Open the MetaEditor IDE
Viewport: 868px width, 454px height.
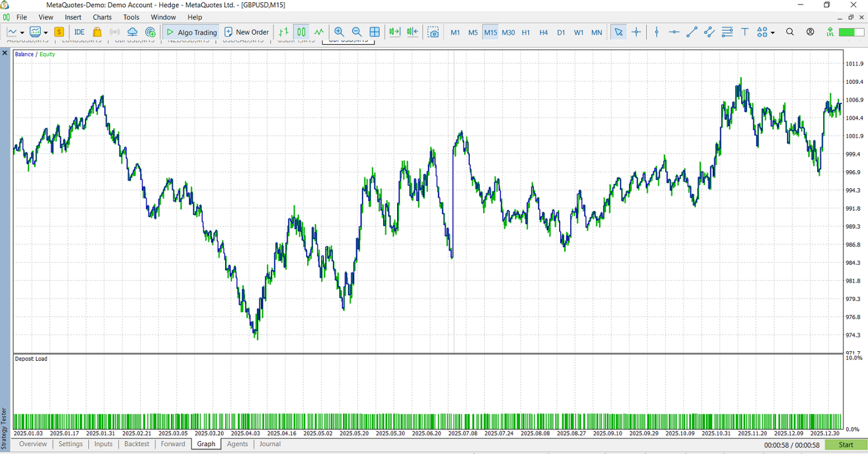click(x=79, y=32)
